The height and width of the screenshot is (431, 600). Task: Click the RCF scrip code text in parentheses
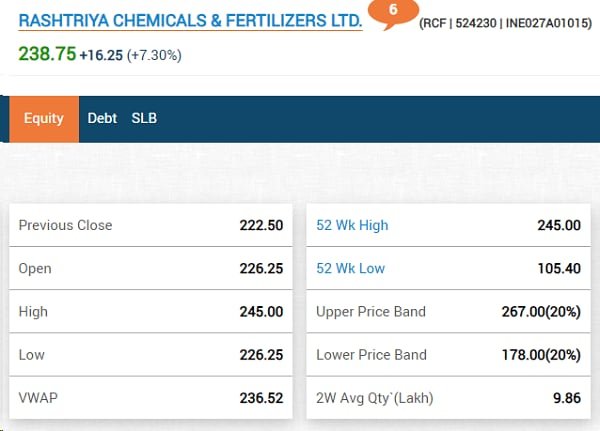505,24
